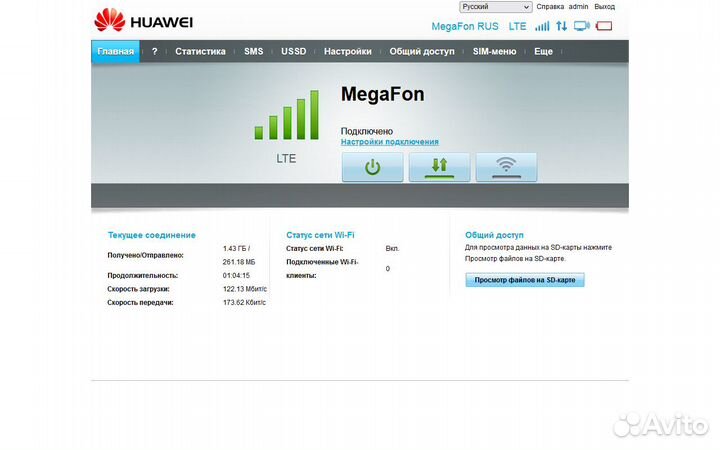Viewport: 720px width, 450px height.
Task: Open the SIM-меню tab
Action: point(495,51)
